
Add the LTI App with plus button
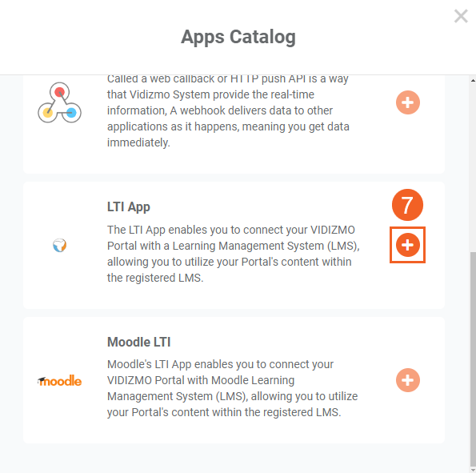tap(408, 245)
